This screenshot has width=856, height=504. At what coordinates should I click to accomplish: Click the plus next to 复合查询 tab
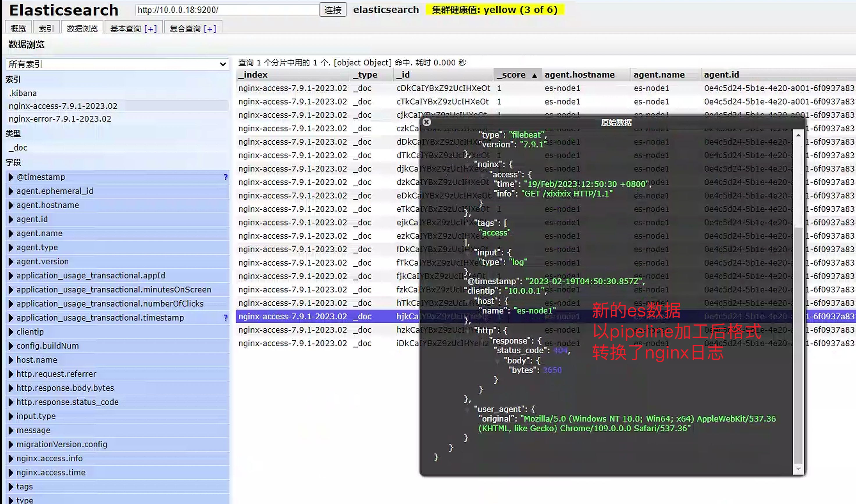click(x=210, y=29)
